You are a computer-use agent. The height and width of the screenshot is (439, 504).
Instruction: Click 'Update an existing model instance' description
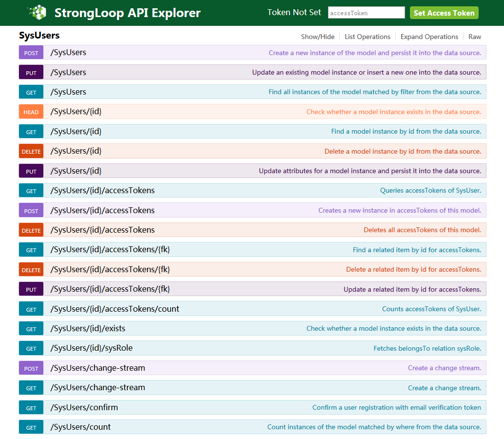coord(367,72)
